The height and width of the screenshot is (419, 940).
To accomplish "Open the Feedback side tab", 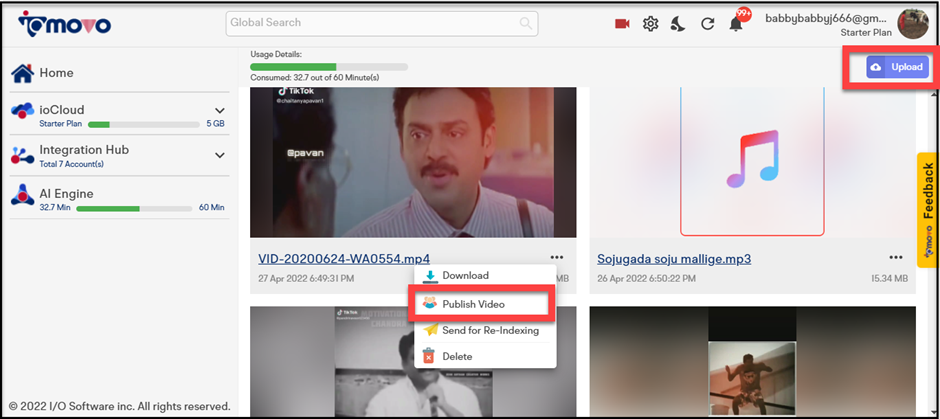I will 927,210.
